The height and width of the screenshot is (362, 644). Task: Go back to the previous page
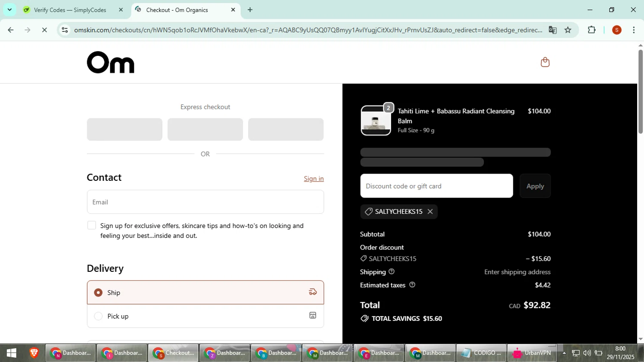(x=11, y=30)
